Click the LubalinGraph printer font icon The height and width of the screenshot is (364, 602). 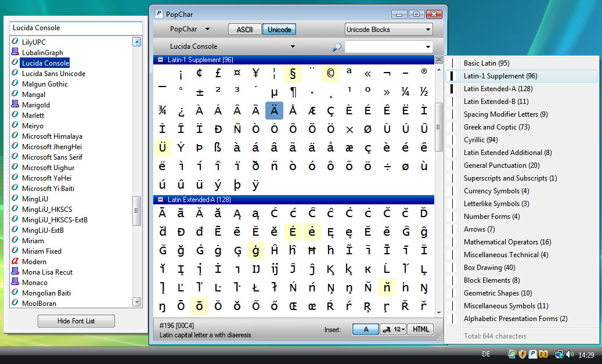tap(15, 52)
